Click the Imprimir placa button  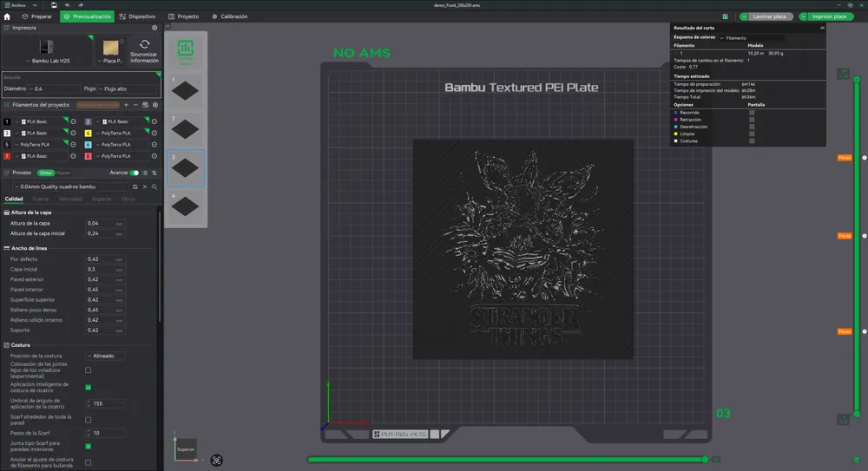829,16
